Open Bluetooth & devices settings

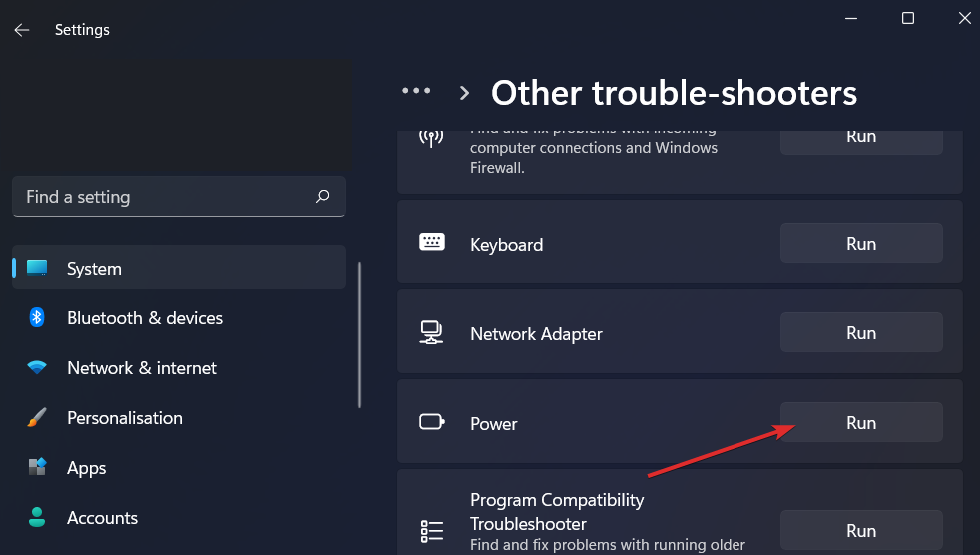(x=179, y=317)
